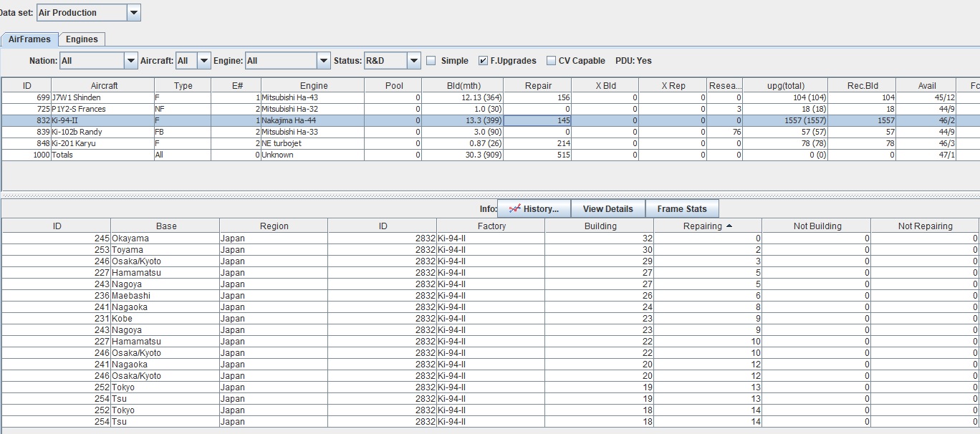Click the Data set Air Production field
Viewport: 980px width, 434px height.
pos(82,12)
